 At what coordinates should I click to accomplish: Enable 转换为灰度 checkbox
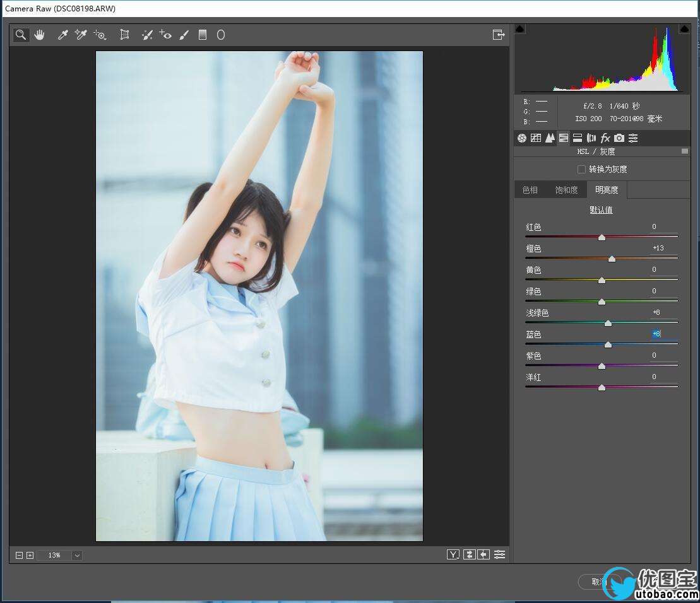[x=581, y=170]
